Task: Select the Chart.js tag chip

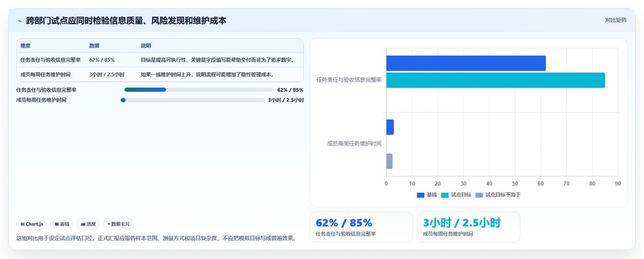Action: (32, 224)
